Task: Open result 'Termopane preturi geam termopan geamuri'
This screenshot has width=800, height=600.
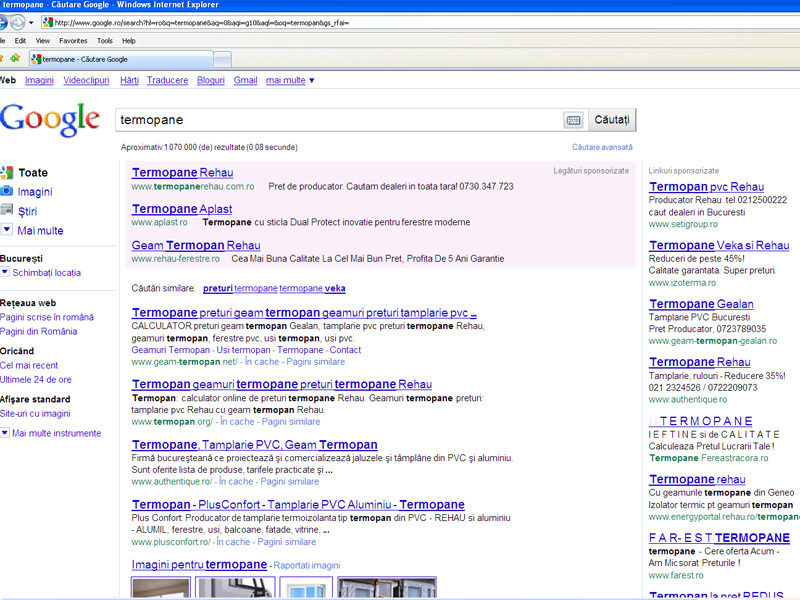Action: 304,312
